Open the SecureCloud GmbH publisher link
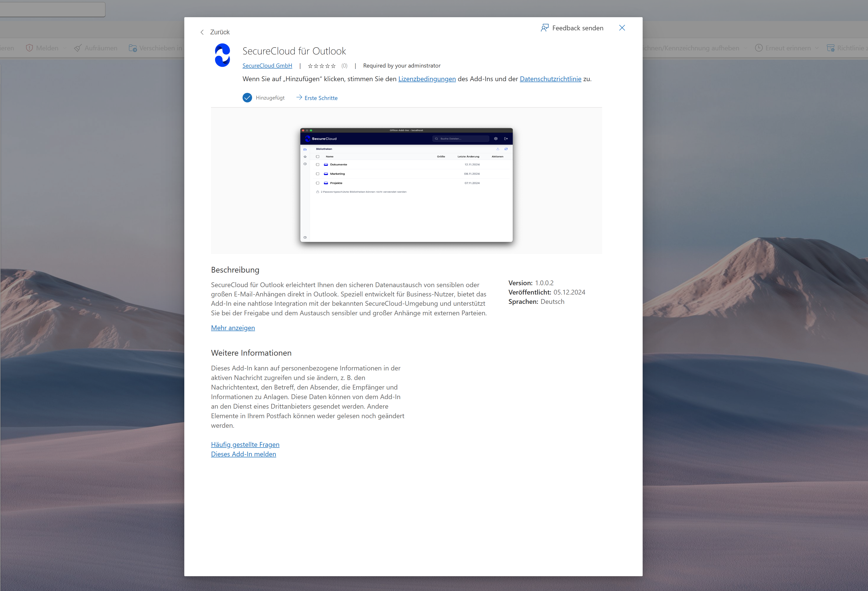This screenshot has width=868, height=591. coord(267,66)
